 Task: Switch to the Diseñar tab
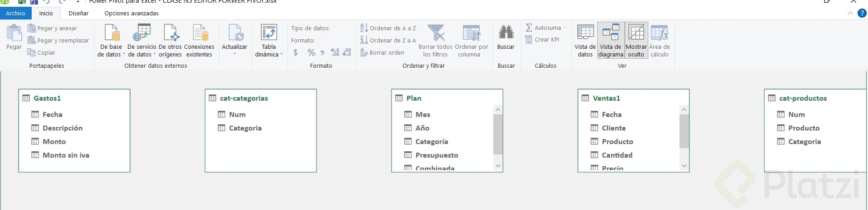(79, 13)
